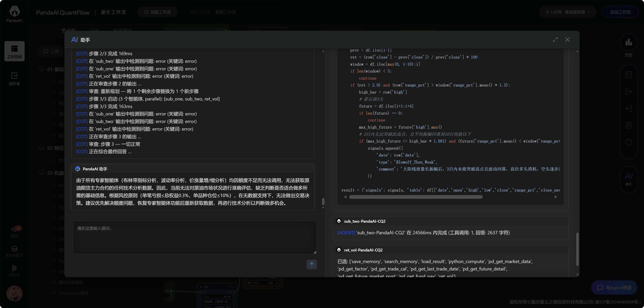Open the 工作空间 sidebar panel
The height and width of the screenshot is (308, 644).
pyautogui.click(x=14, y=51)
